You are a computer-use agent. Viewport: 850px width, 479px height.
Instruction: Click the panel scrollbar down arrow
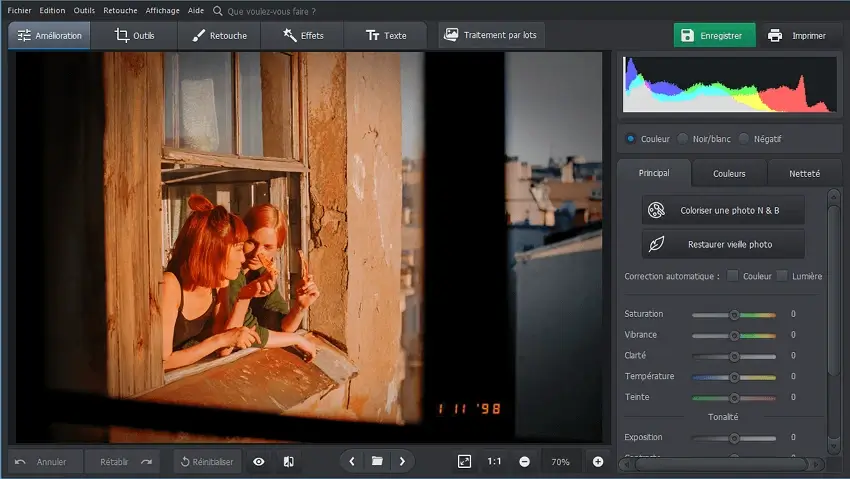pyautogui.click(x=834, y=447)
